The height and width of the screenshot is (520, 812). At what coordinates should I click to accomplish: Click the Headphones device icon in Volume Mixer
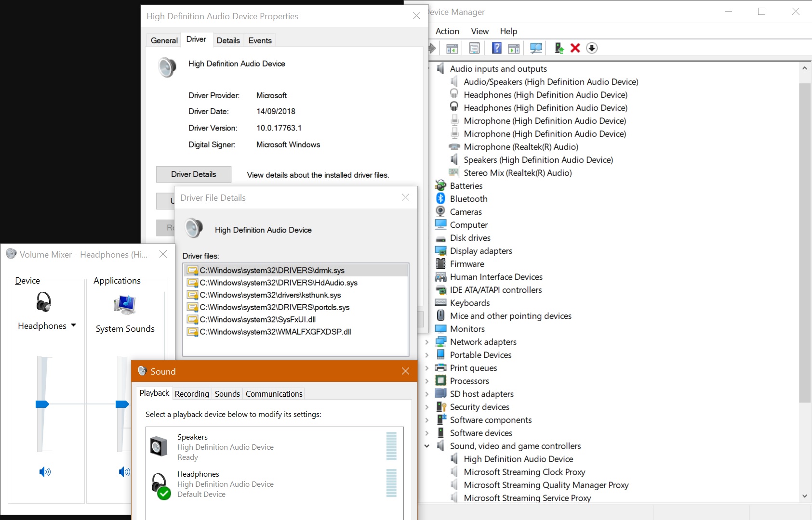43,302
